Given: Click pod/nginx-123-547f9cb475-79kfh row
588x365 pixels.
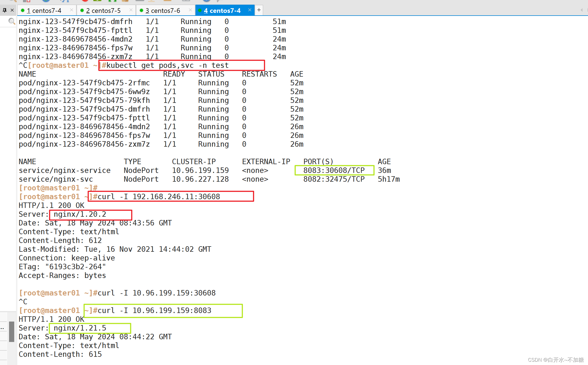Looking at the screenshot, I should (x=161, y=100).
